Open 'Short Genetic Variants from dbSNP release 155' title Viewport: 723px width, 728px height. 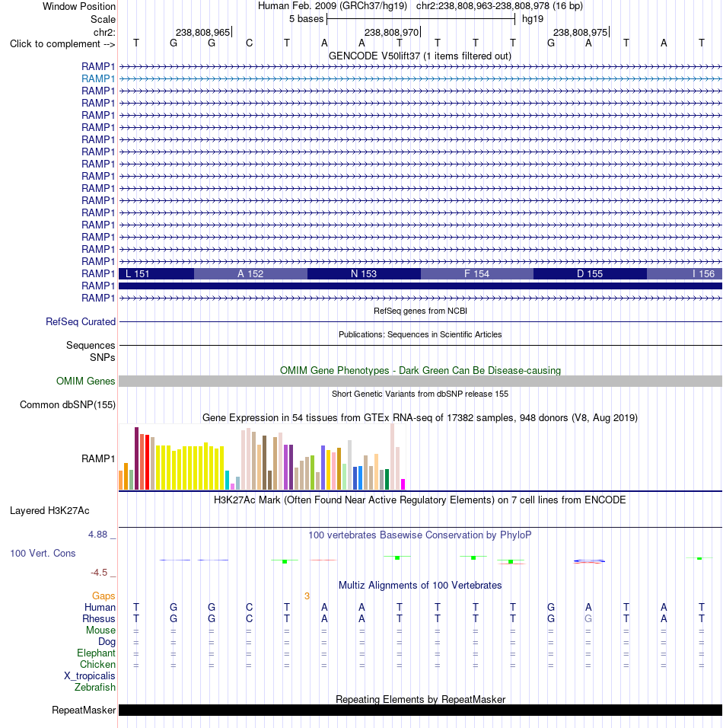(x=420, y=394)
